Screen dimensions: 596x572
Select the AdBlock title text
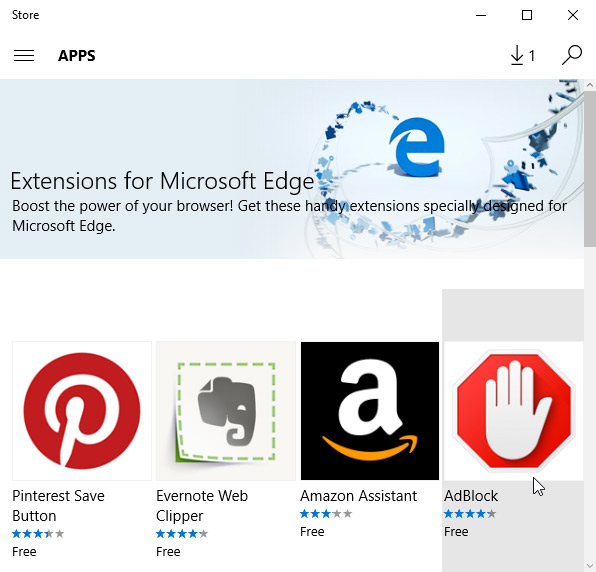[x=471, y=496]
